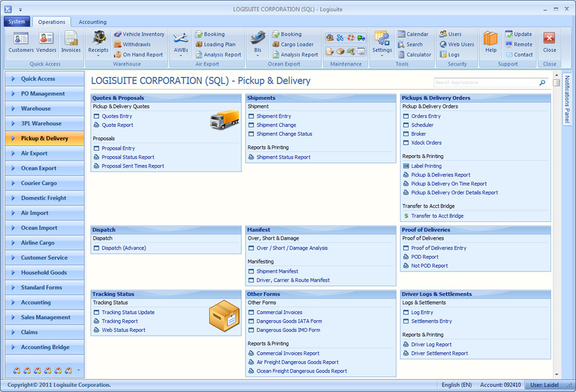Click English (EN) in status bar
This screenshot has width=576, height=392.
pyautogui.click(x=456, y=385)
